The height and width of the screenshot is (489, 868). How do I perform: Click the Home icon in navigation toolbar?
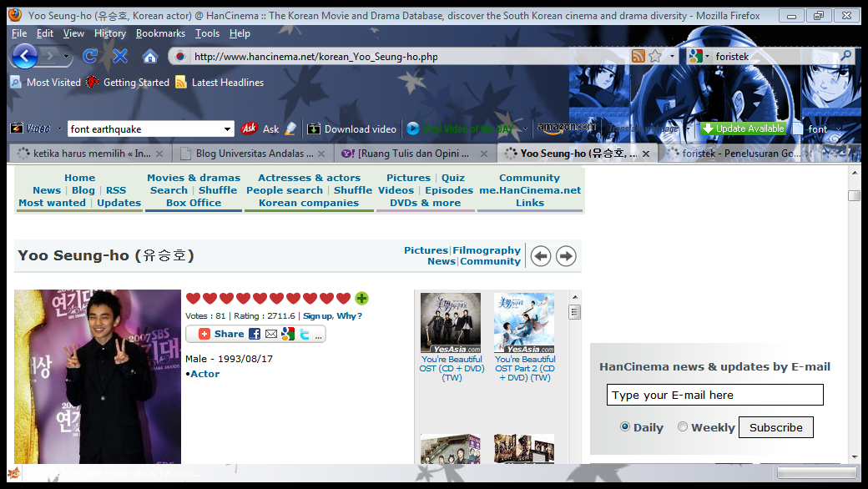150,56
